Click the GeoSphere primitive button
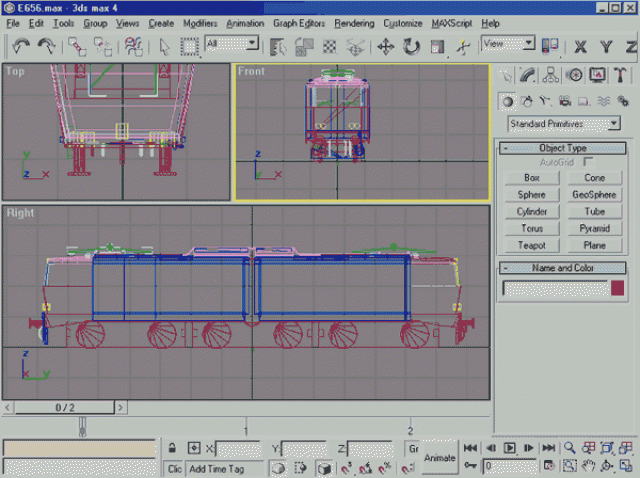This screenshot has height=478, width=640. pos(594,195)
